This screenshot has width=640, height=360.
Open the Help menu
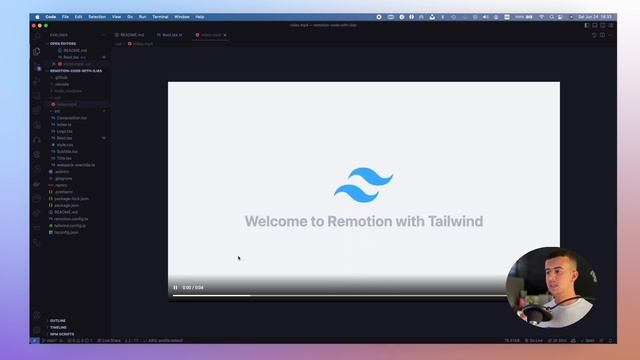pos(200,17)
